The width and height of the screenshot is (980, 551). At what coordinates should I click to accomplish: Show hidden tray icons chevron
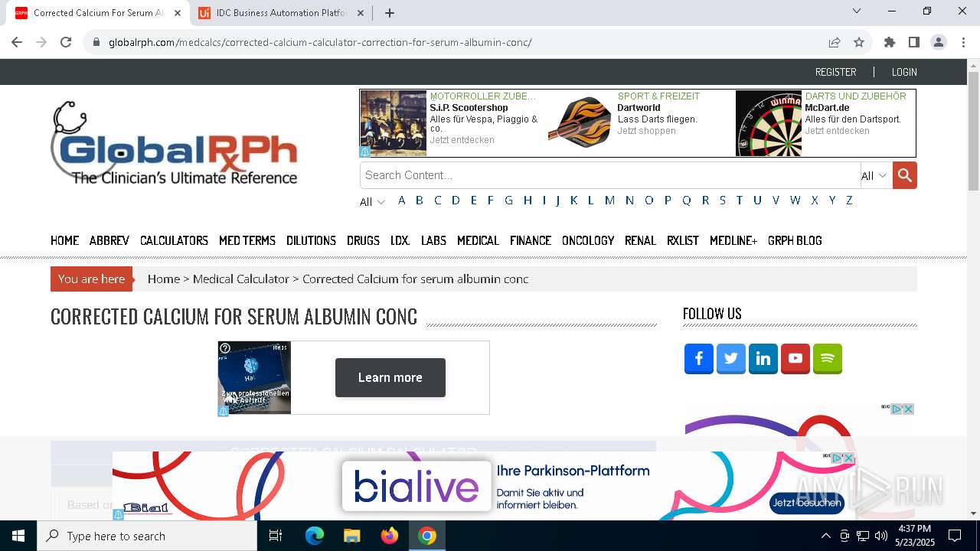click(825, 536)
